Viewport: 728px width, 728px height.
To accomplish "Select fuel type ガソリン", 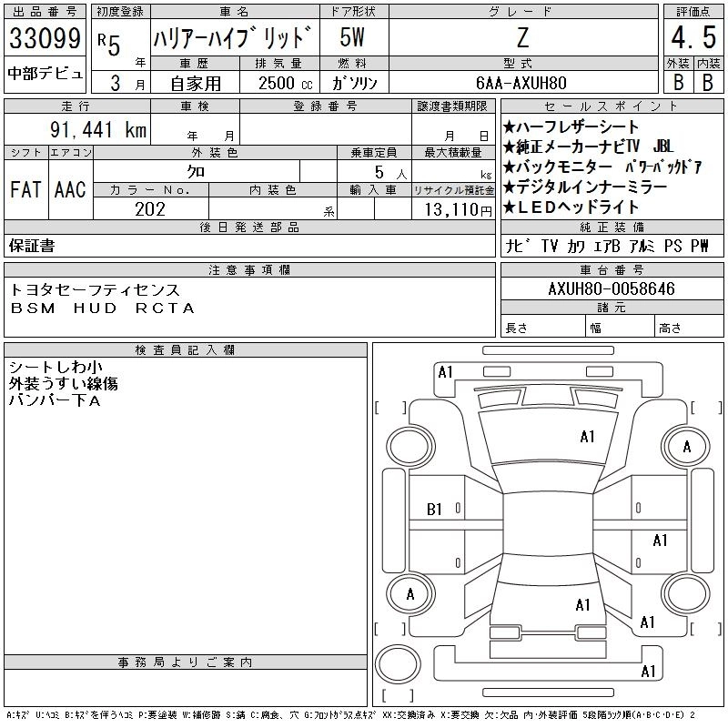I will tap(354, 83).
